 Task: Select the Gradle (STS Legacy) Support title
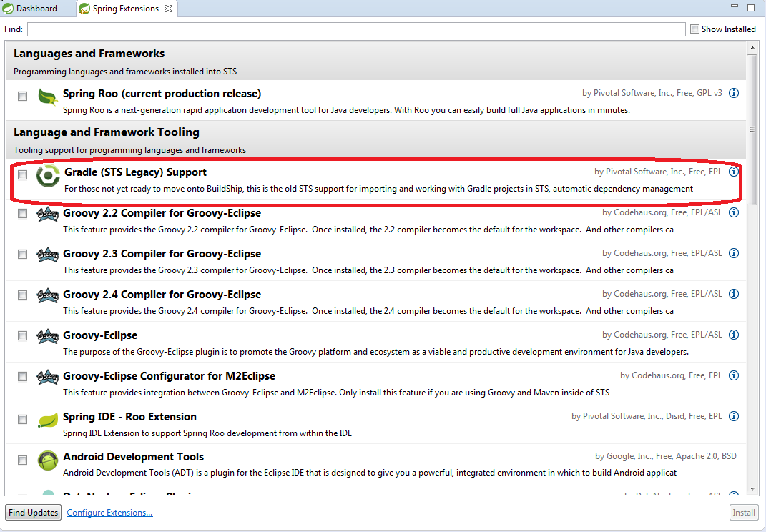click(135, 172)
